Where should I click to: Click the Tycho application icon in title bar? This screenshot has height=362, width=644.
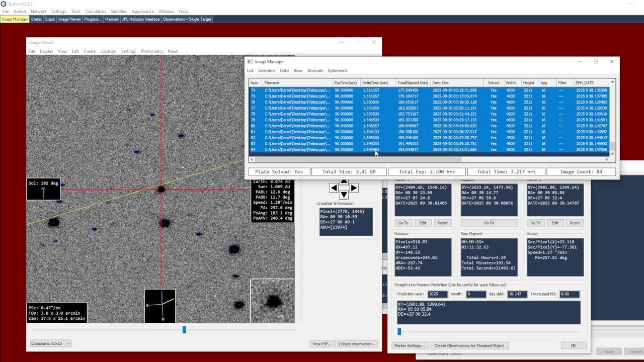point(4,4)
